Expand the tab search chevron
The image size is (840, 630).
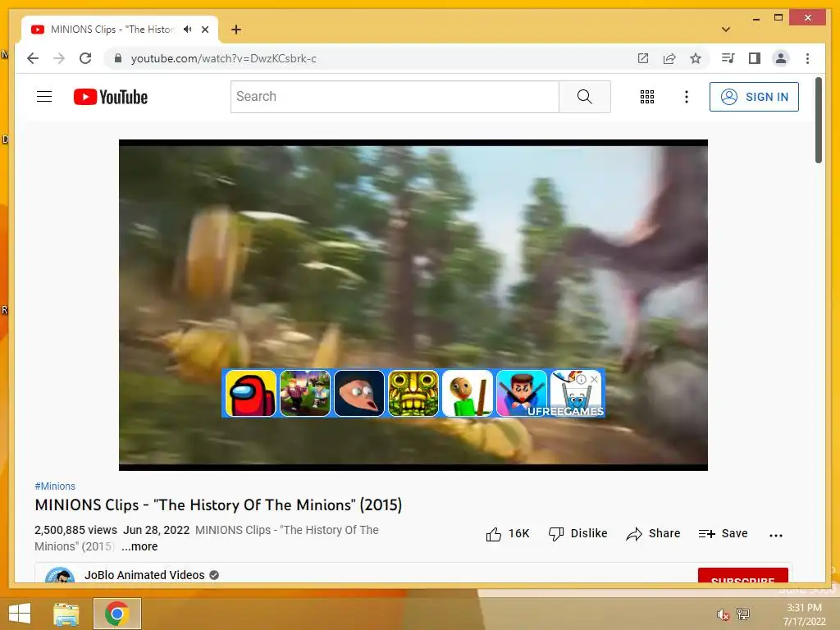click(726, 30)
